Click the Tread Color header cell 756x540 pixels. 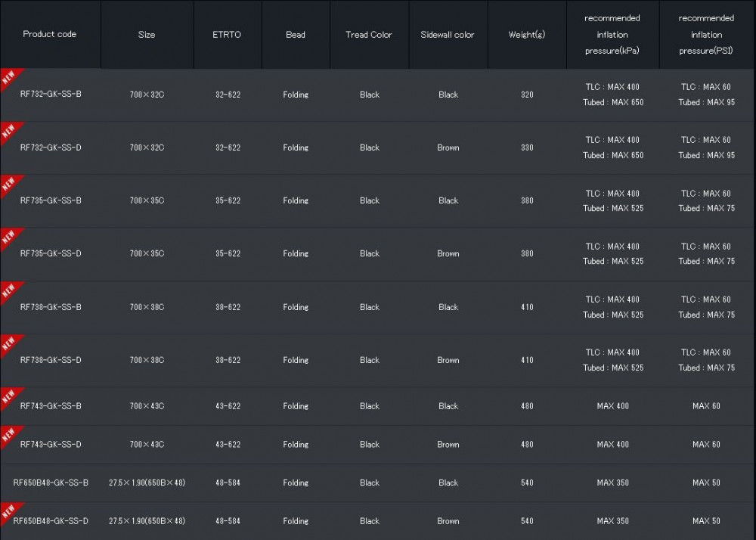tap(369, 35)
